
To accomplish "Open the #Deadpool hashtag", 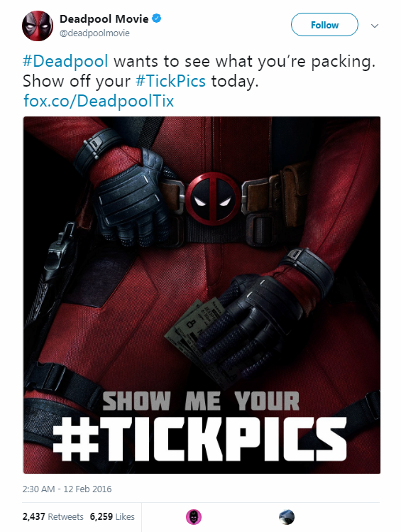I will [x=65, y=61].
